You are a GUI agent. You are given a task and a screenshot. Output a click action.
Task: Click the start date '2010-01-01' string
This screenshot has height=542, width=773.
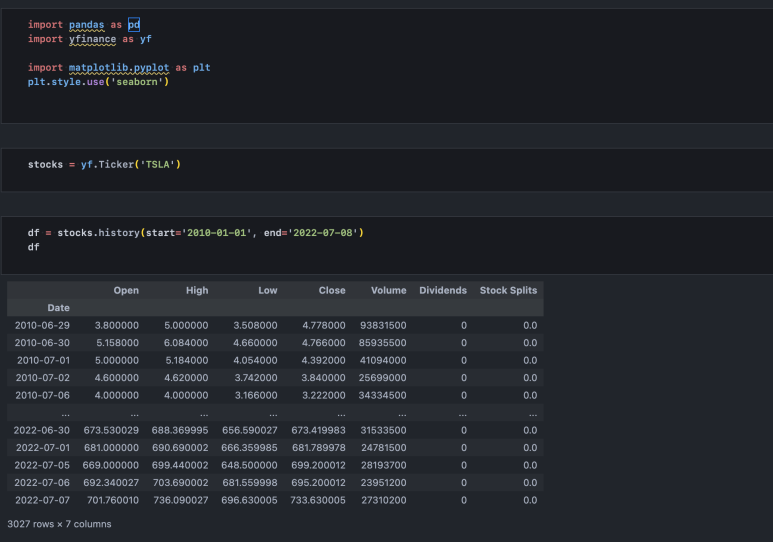pos(216,233)
